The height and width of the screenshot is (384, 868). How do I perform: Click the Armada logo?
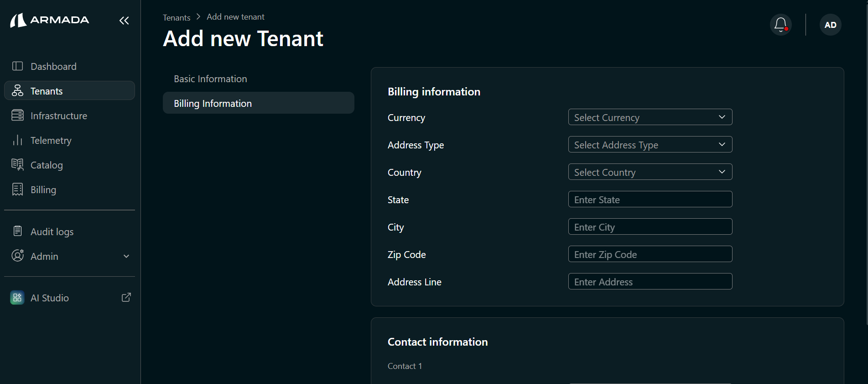tap(50, 20)
